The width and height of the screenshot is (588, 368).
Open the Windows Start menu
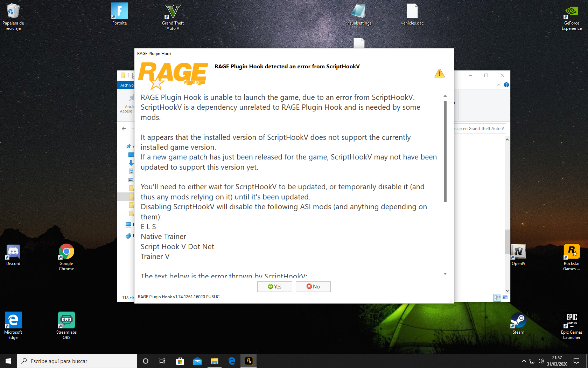[x=8, y=361]
